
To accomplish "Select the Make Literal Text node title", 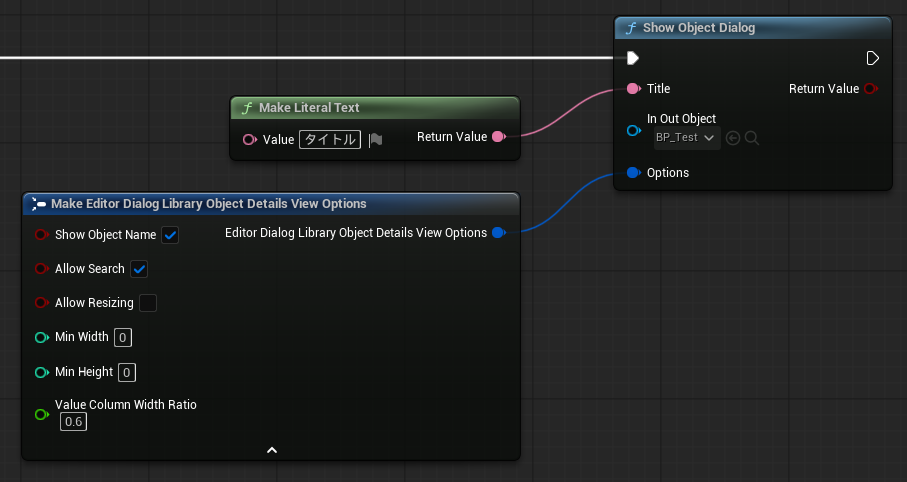I will (x=308, y=107).
